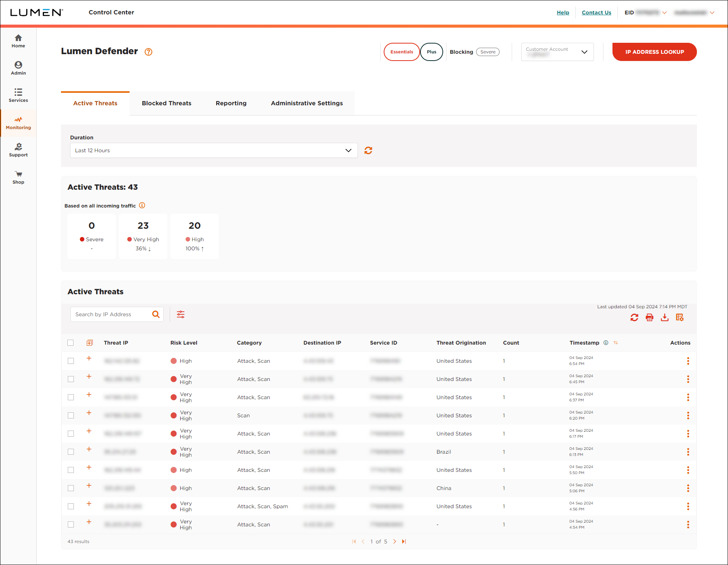Open the Shop cart icon
Viewport: 728px width, 565px height.
[x=18, y=174]
